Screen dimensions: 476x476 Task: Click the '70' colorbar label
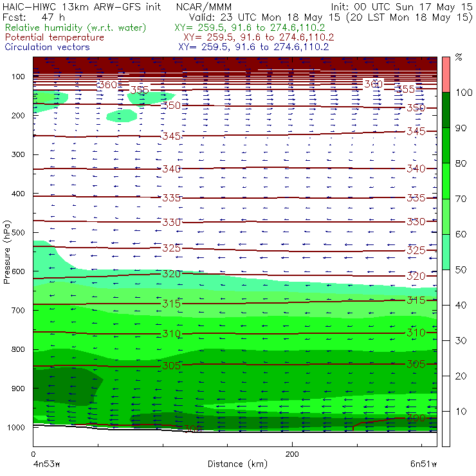tap(461, 199)
